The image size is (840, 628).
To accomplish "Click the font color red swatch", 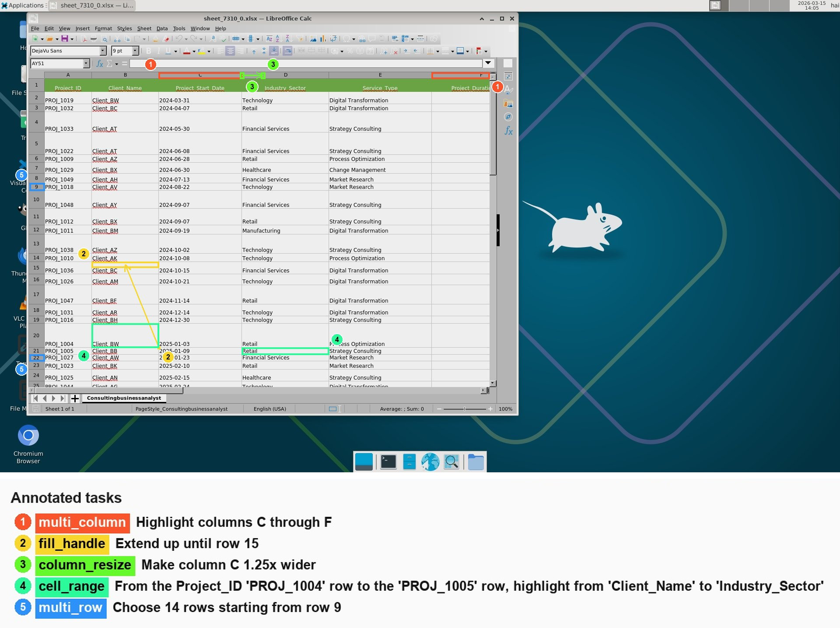I will tap(187, 52).
